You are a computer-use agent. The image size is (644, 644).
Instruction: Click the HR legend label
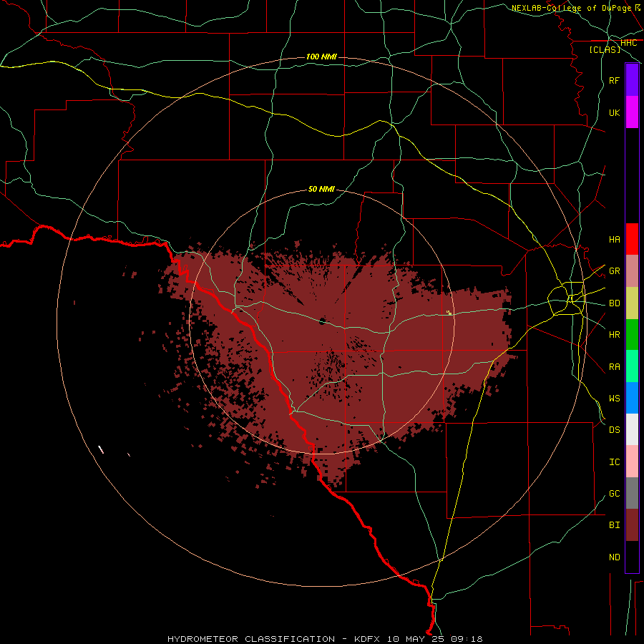[x=615, y=335]
